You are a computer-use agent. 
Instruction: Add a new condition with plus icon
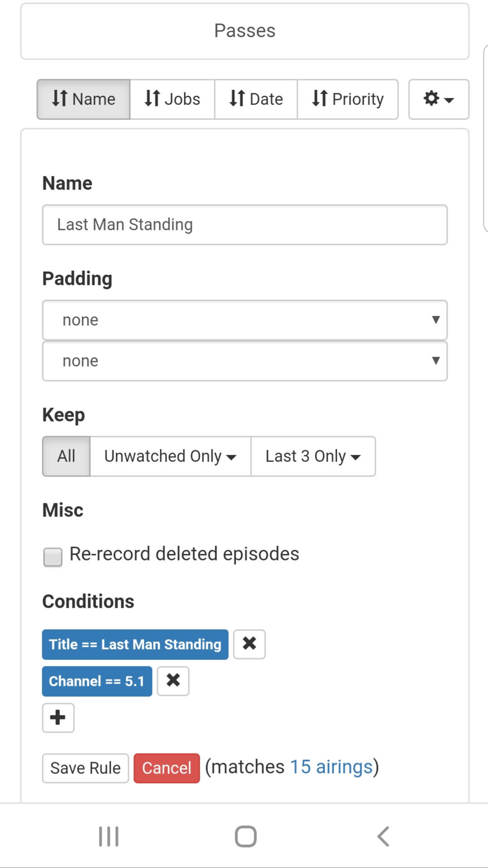(x=58, y=718)
